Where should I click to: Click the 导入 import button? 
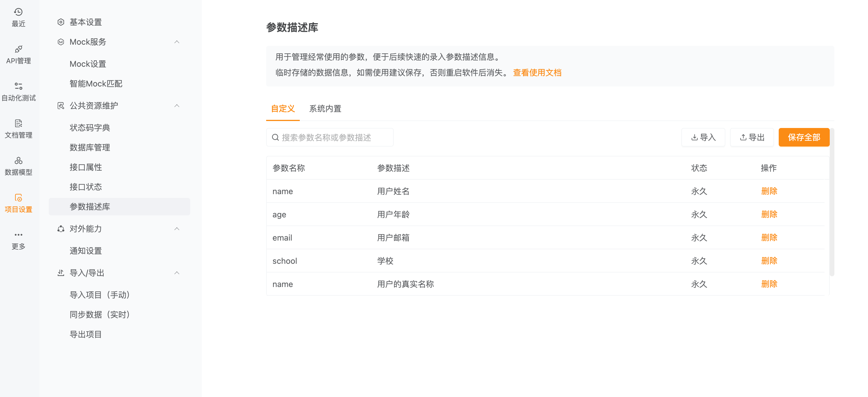(703, 137)
